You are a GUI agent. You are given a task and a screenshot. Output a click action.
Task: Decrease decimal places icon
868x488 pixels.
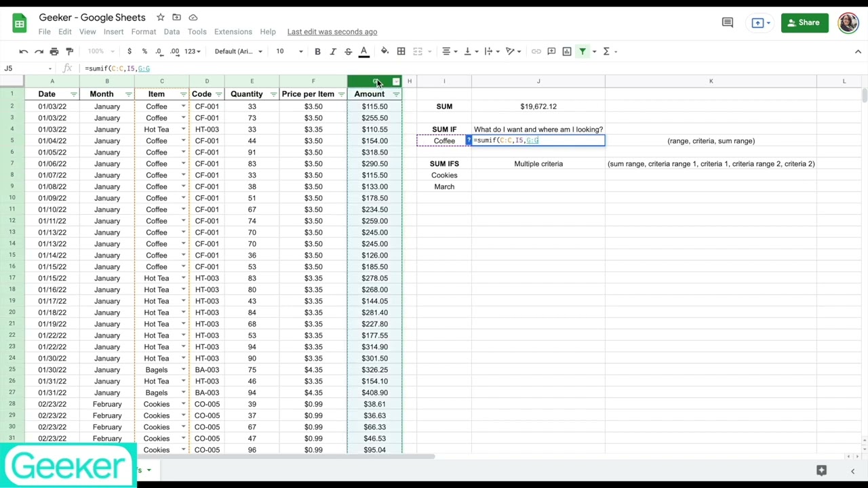tap(159, 52)
